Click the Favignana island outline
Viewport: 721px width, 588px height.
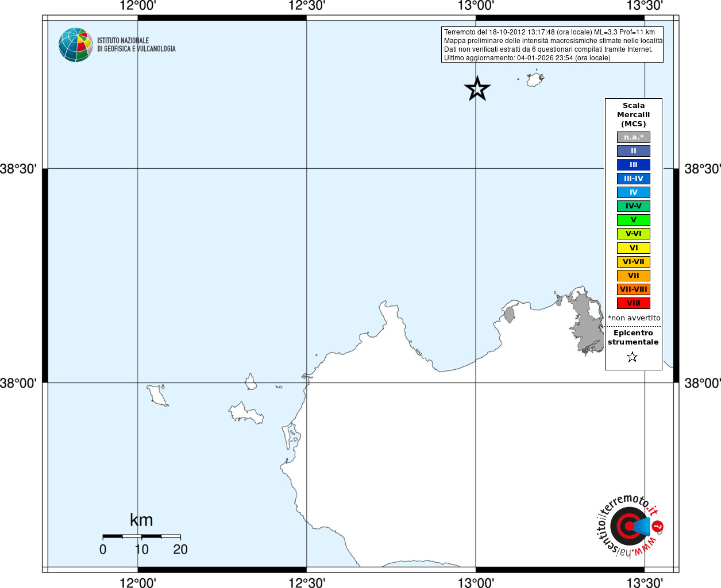coord(246,412)
